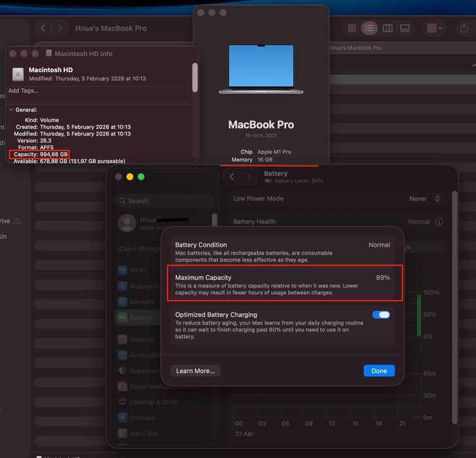Click the Macintosh HD Info title proxy icon
Screen dimensions: 476x458
pos(48,53)
